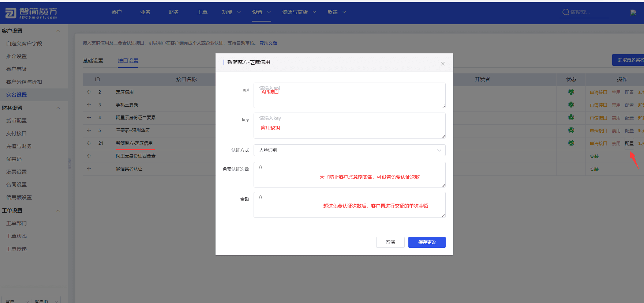The height and width of the screenshot is (303, 644).
Task: Click 安装 for 微信实名认证
Action: point(594,169)
